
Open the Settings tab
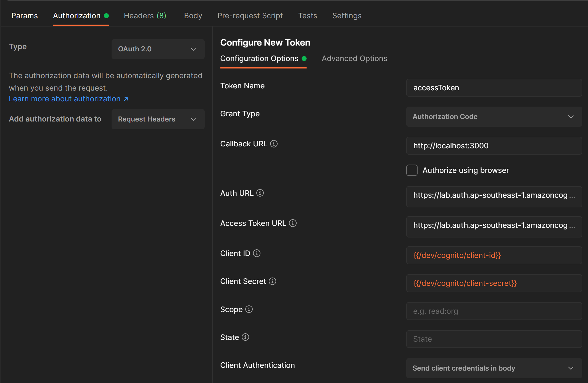(347, 16)
